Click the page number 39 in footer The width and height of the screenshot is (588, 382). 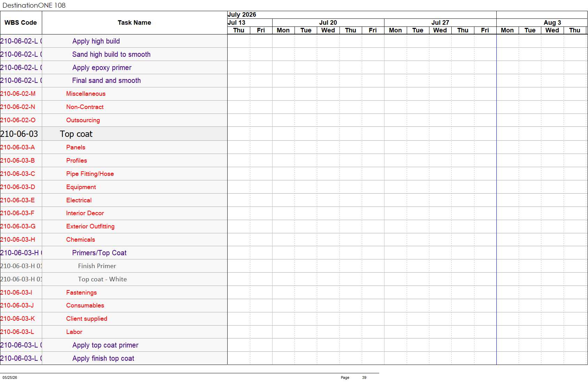(364, 377)
